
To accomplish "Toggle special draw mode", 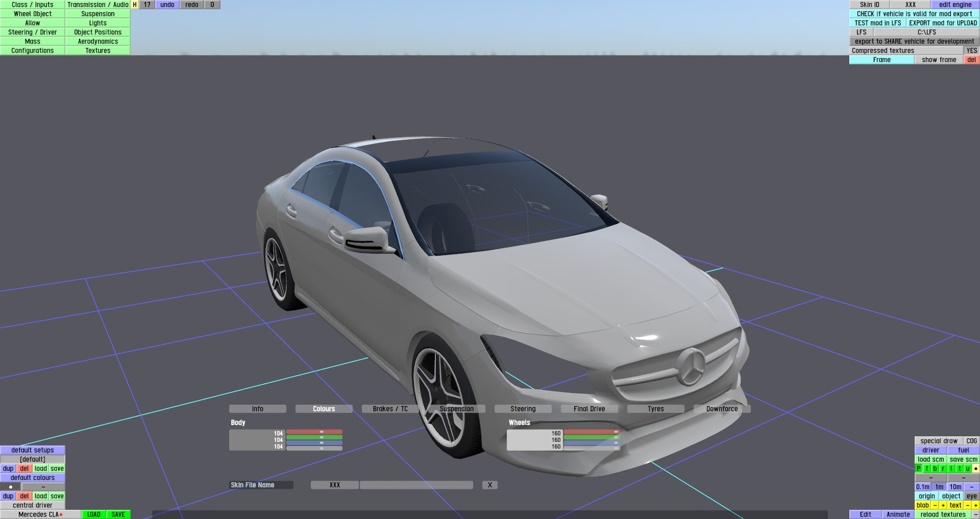I will pyautogui.click(x=939, y=441).
